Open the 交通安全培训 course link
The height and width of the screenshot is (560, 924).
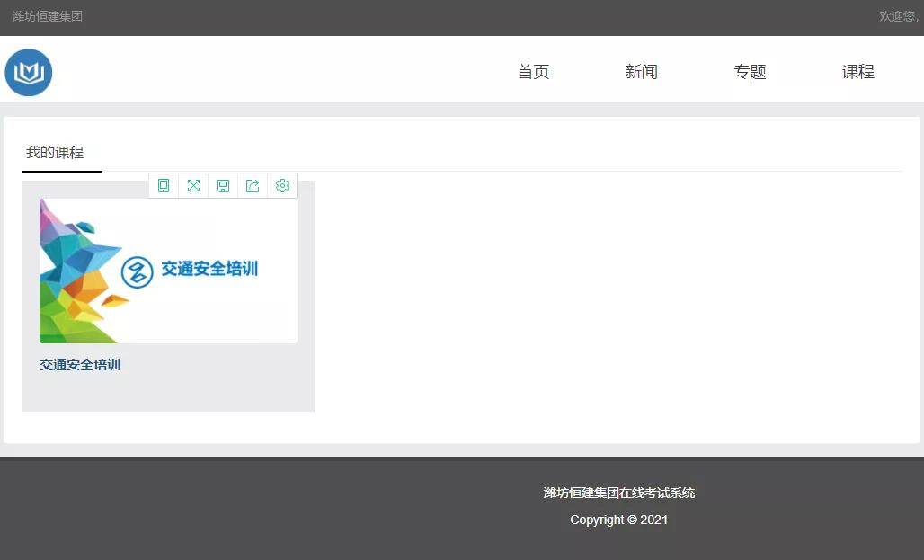[80, 364]
